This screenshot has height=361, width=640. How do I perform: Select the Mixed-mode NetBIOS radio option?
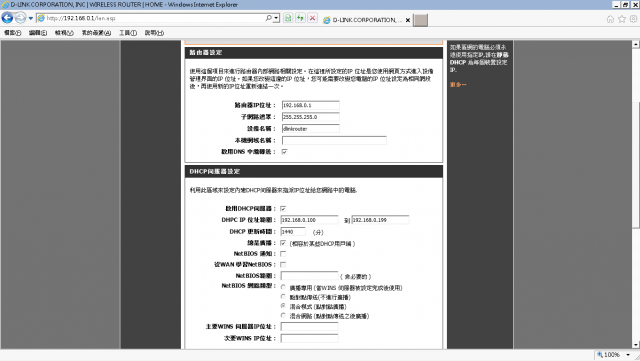pyautogui.click(x=283, y=306)
